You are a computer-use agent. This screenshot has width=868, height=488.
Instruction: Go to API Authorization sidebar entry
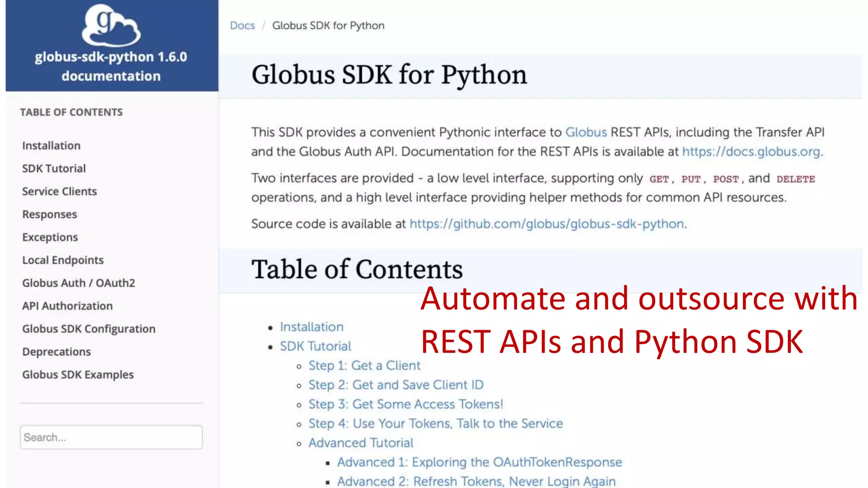coord(67,306)
